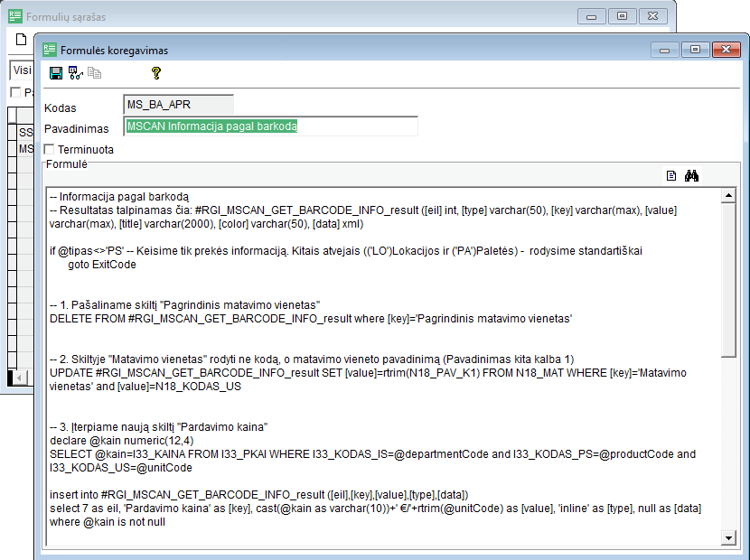Click new document icon in Formulių sąrašas
Image resolution: width=750 pixels, height=560 pixels.
coord(21,39)
